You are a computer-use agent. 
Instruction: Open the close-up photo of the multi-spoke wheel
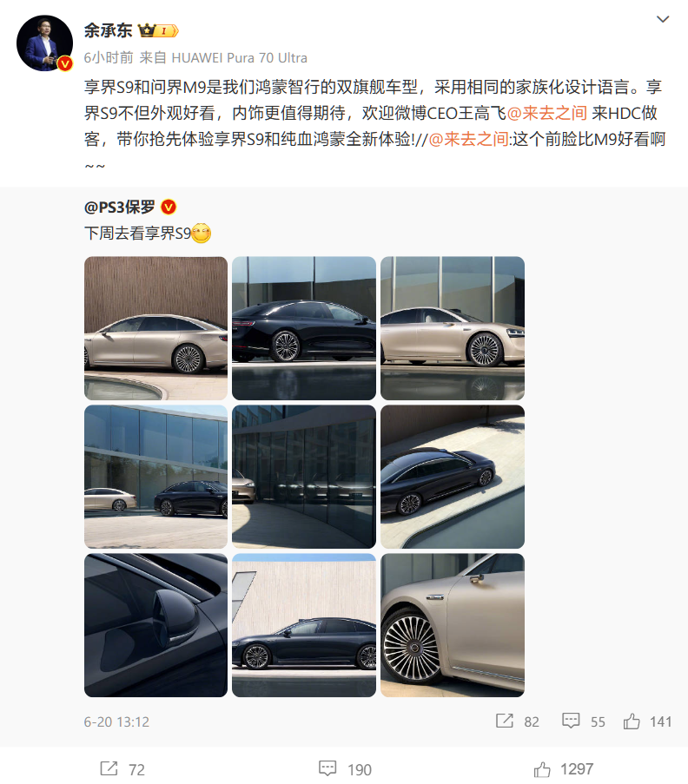453,625
